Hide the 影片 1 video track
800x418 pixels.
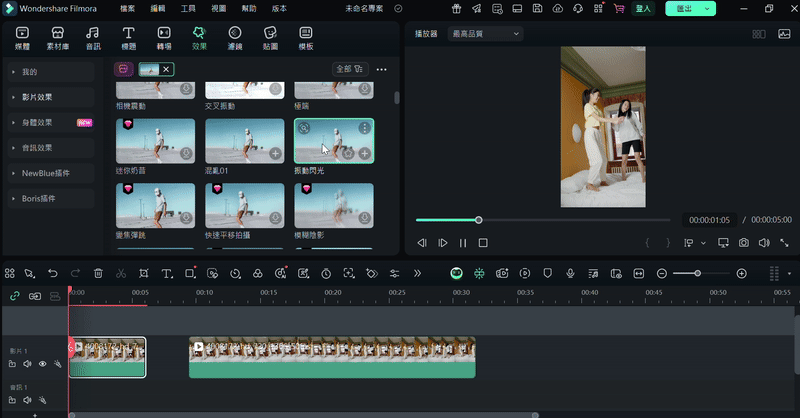(42, 364)
